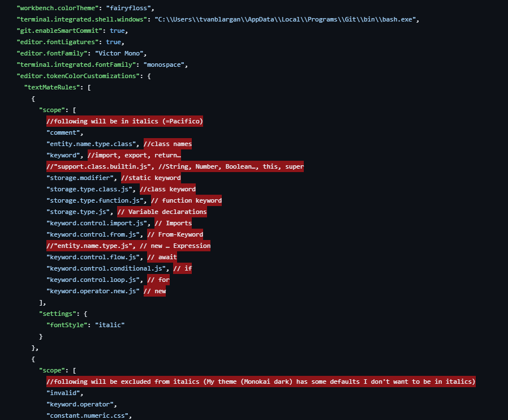Click the "keyword.operator.new.js" scope string
Viewport: 508px width, 420px height.
click(x=93, y=292)
